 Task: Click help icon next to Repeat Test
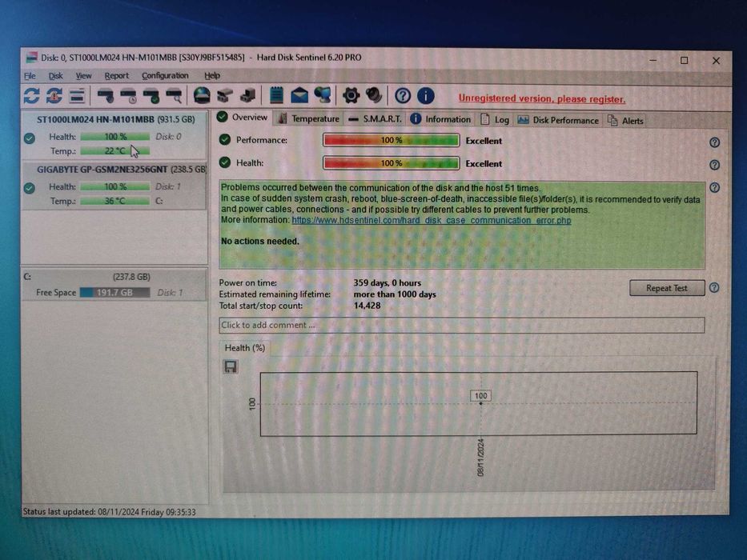coord(714,288)
